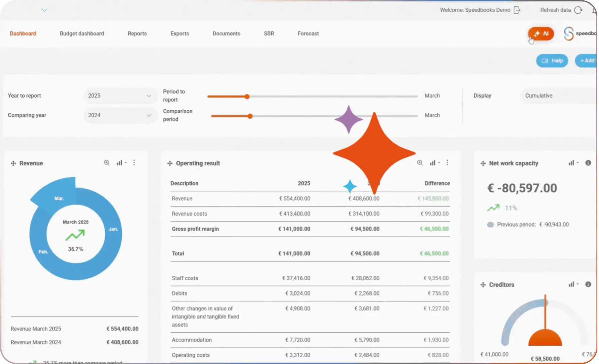Click the Gross profit margin row label
Viewport: 599px width, 364px height.
pos(195,229)
